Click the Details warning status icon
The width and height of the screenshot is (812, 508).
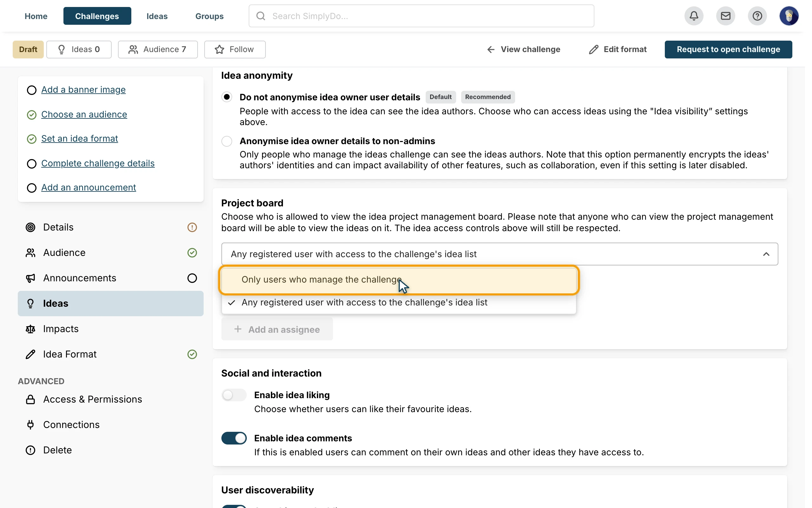pyautogui.click(x=192, y=227)
